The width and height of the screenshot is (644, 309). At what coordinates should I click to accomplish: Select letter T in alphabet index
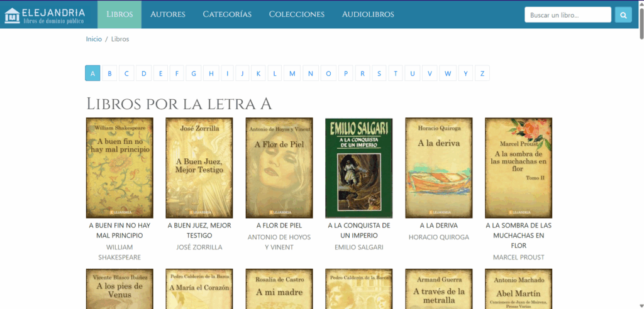coord(396,73)
